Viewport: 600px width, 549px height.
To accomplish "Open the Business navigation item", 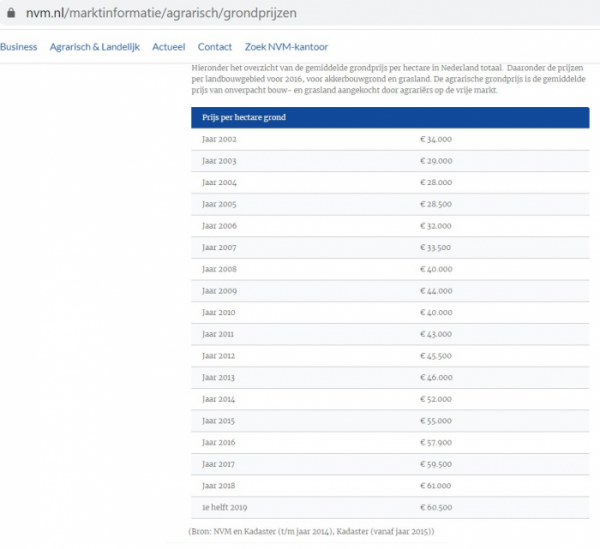I will (18, 47).
